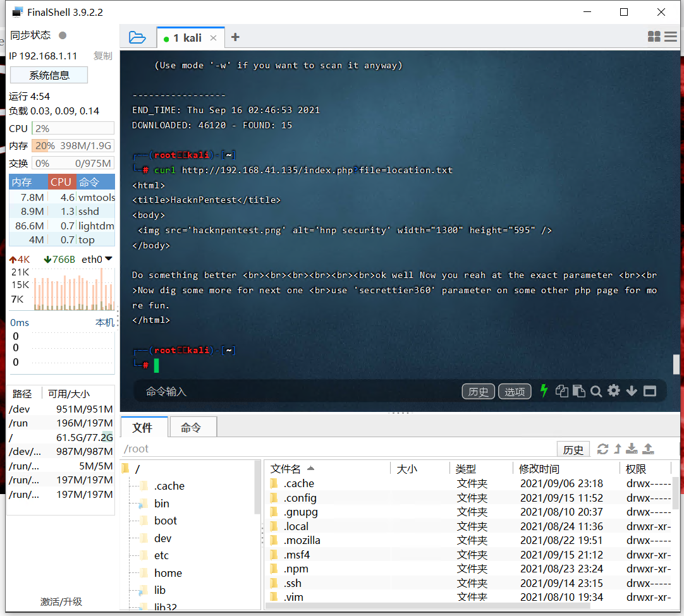Screen dimensions: 684x616
Task: Toggle the terminal fullscreen icon
Action: tap(650, 391)
